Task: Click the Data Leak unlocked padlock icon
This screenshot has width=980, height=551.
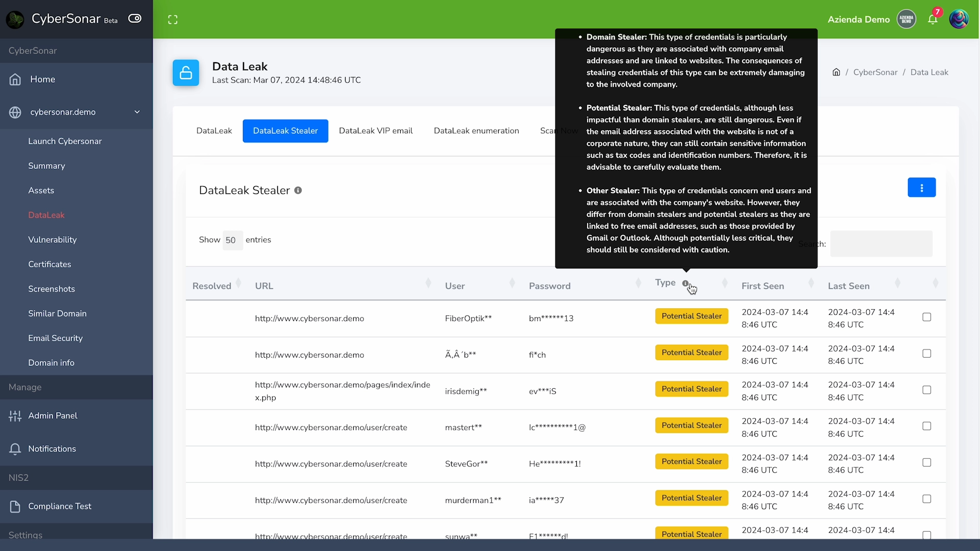Action: (x=186, y=73)
